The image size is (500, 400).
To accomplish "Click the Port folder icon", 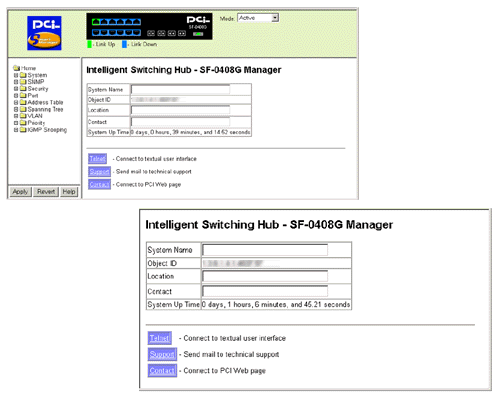I will click(23, 95).
